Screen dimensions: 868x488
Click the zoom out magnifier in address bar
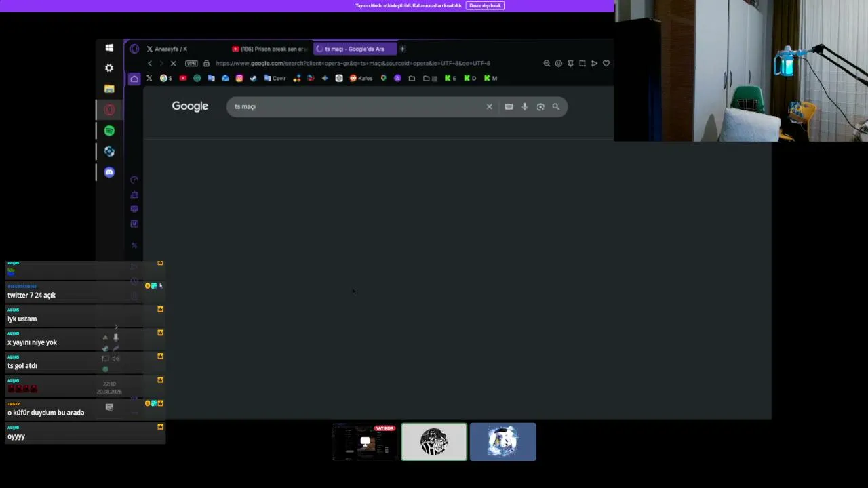pyautogui.click(x=547, y=64)
